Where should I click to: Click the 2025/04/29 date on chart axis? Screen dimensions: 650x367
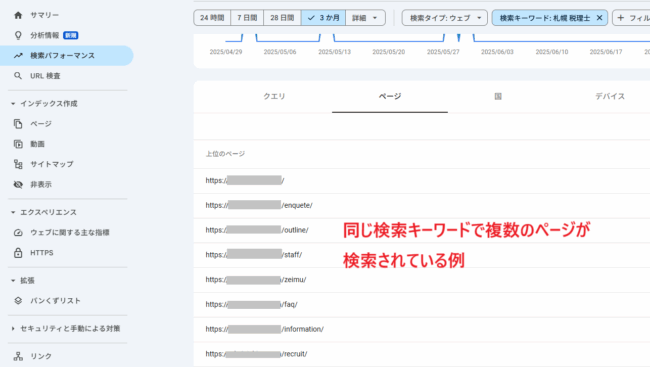tap(226, 52)
